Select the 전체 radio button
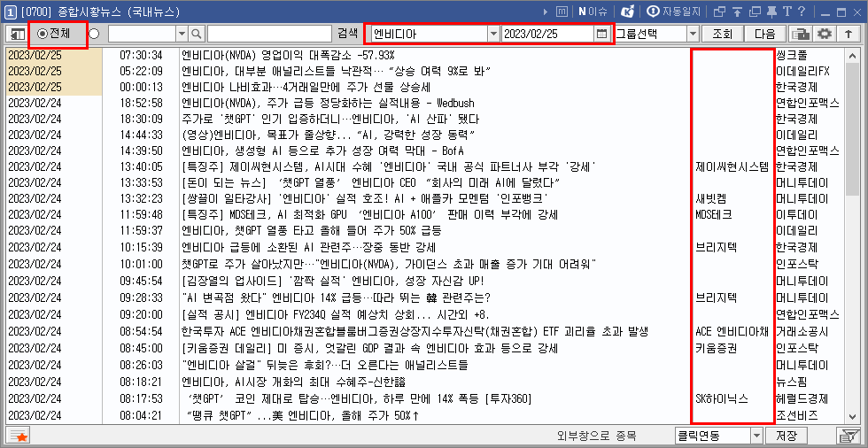This screenshot has width=868, height=448. (43, 34)
